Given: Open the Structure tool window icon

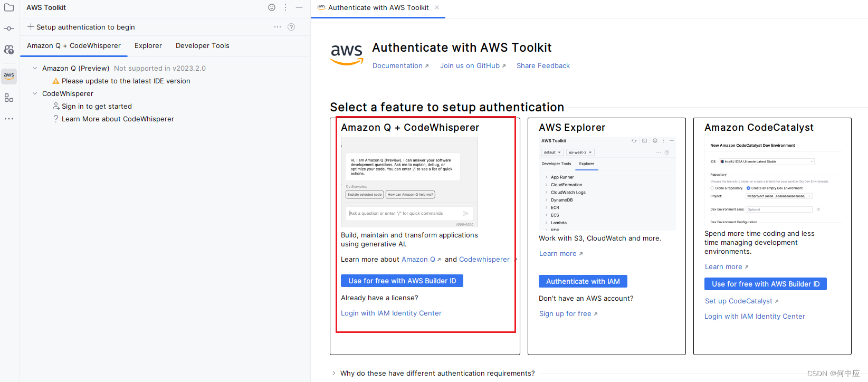Looking at the screenshot, I should (9, 98).
